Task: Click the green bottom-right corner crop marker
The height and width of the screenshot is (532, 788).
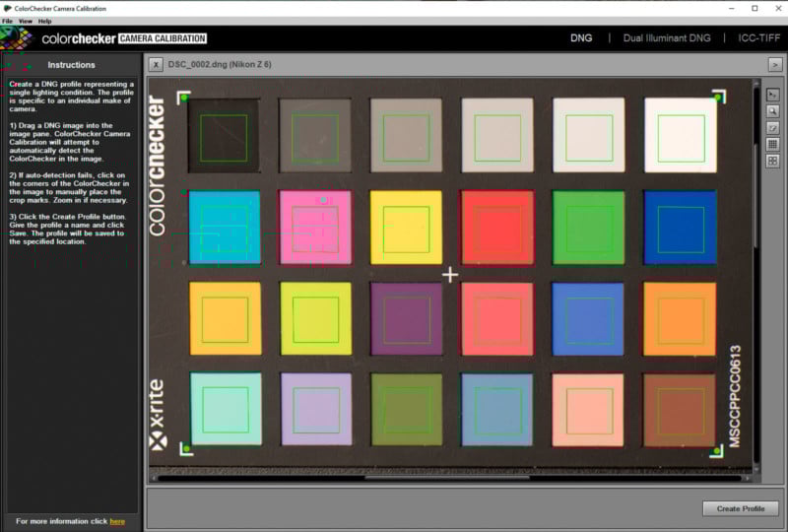Action: (717, 450)
